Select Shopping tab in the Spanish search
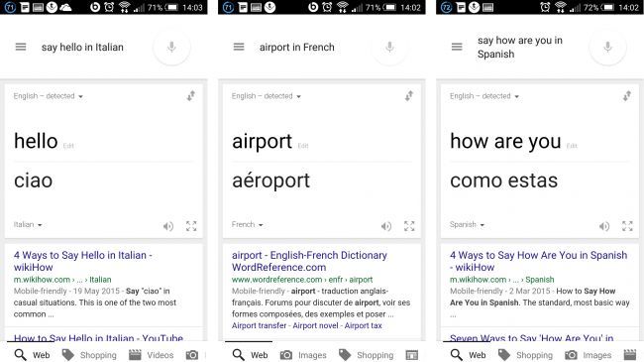 [x=525, y=355]
